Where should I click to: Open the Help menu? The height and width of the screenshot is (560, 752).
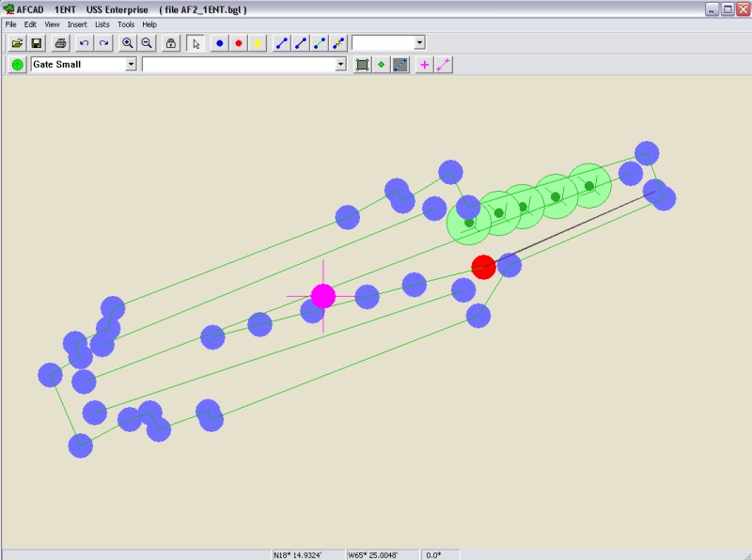tap(149, 23)
